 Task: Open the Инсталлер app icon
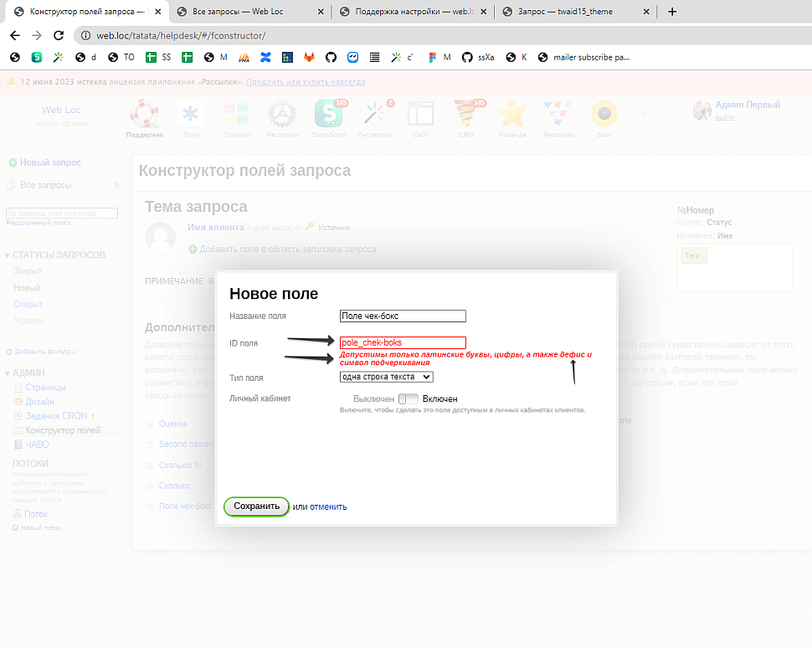tap(374, 117)
